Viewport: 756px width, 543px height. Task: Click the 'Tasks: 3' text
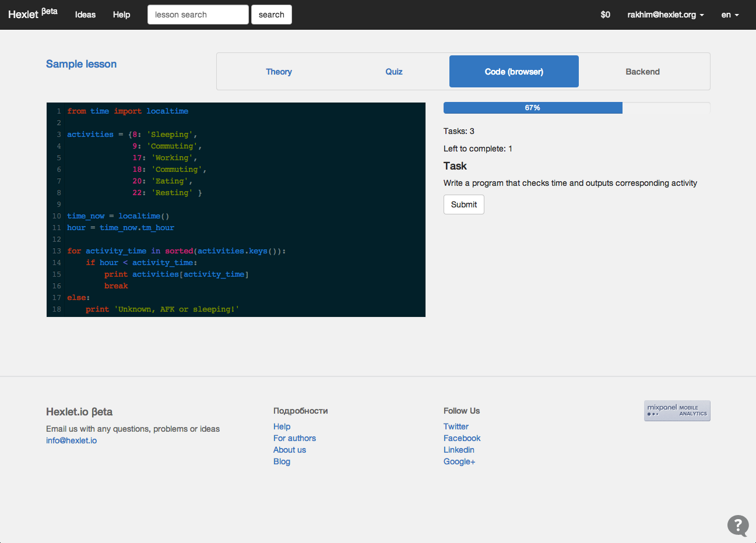point(459,131)
